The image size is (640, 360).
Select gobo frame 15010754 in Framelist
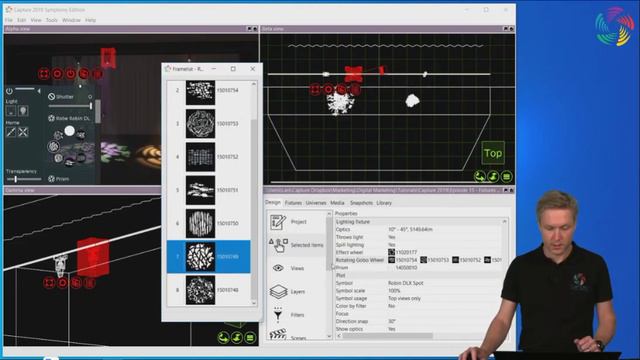(x=208, y=90)
